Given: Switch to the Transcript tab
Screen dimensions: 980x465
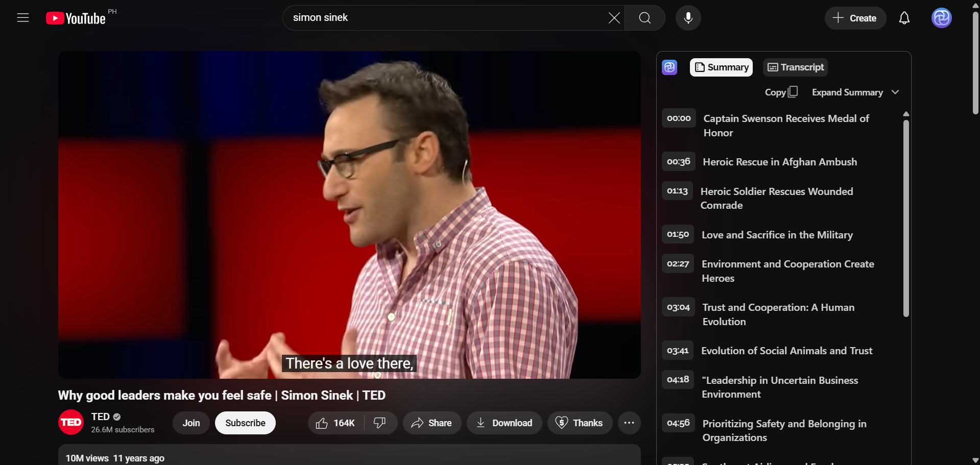Looking at the screenshot, I should click(x=795, y=67).
